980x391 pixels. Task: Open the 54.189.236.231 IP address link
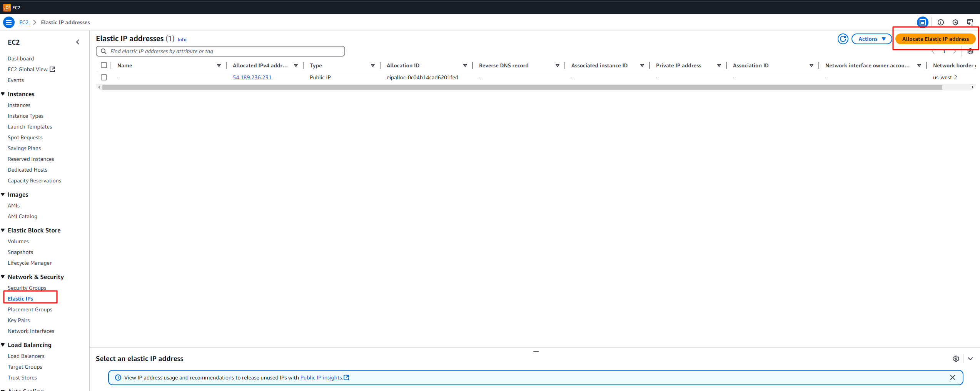coord(252,77)
